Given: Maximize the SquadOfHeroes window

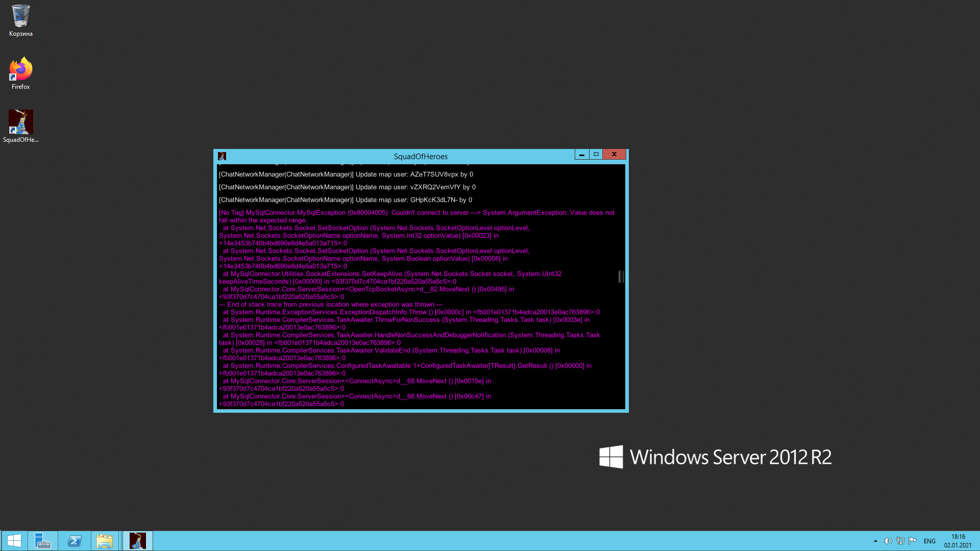Looking at the screenshot, I should pyautogui.click(x=596, y=154).
